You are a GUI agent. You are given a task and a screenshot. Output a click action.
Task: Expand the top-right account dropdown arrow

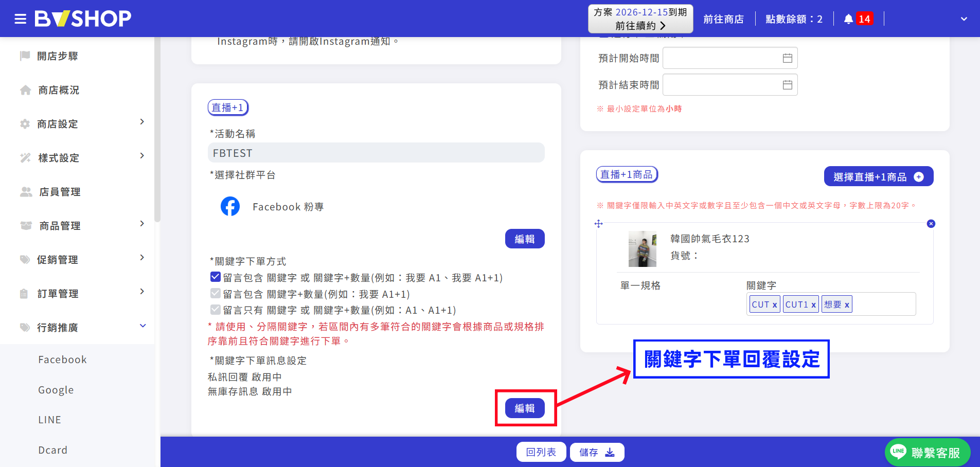click(964, 19)
